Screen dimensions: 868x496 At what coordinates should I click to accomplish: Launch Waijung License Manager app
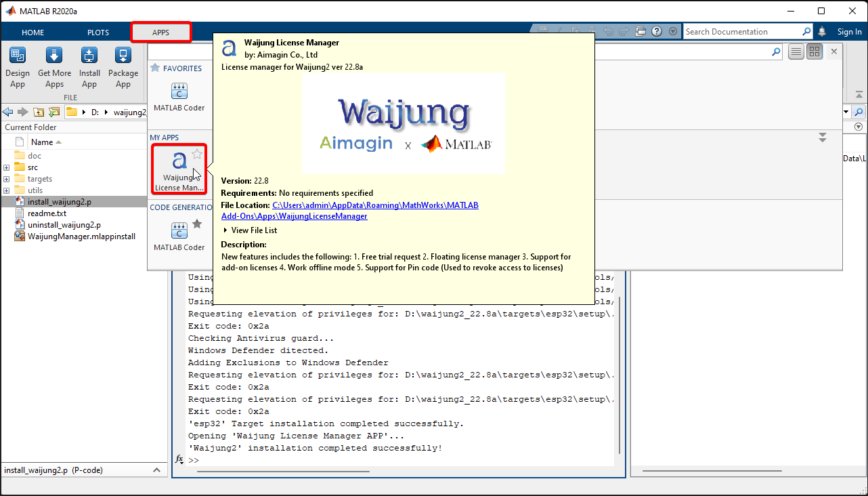[179, 170]
